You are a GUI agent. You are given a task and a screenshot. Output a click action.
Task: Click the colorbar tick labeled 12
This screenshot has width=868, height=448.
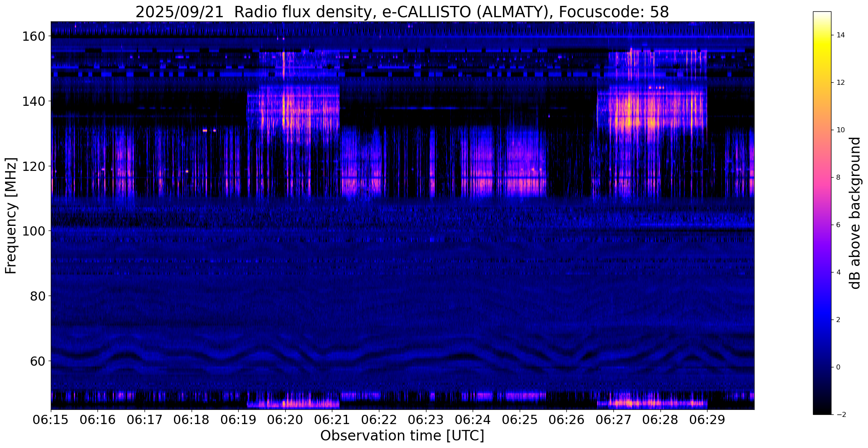840,83
